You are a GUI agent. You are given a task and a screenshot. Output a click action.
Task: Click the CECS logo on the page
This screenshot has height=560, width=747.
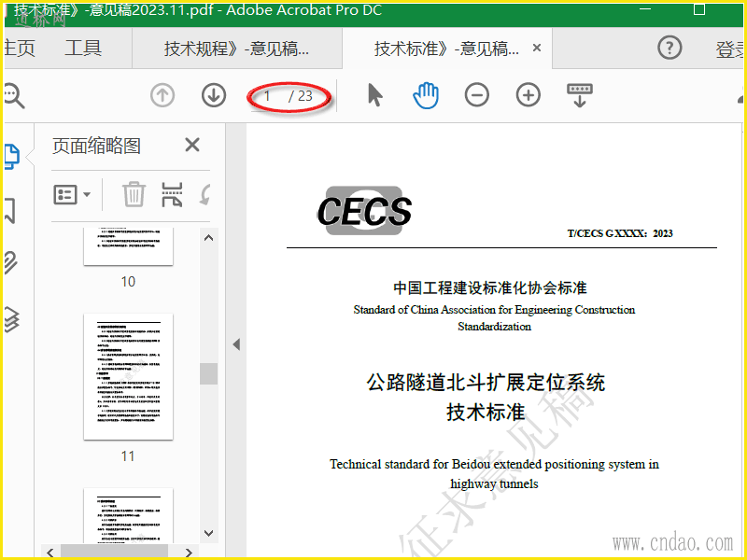tap(364, 211)
